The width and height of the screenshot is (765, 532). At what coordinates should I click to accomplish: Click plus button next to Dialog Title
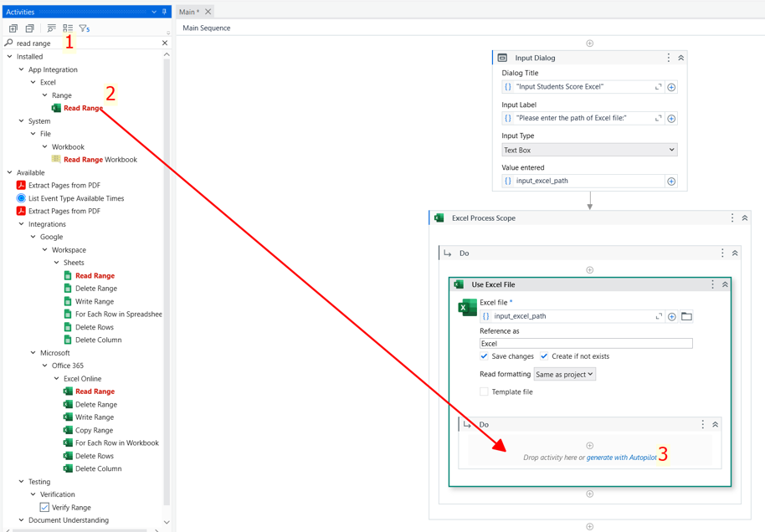pos(671,87)
